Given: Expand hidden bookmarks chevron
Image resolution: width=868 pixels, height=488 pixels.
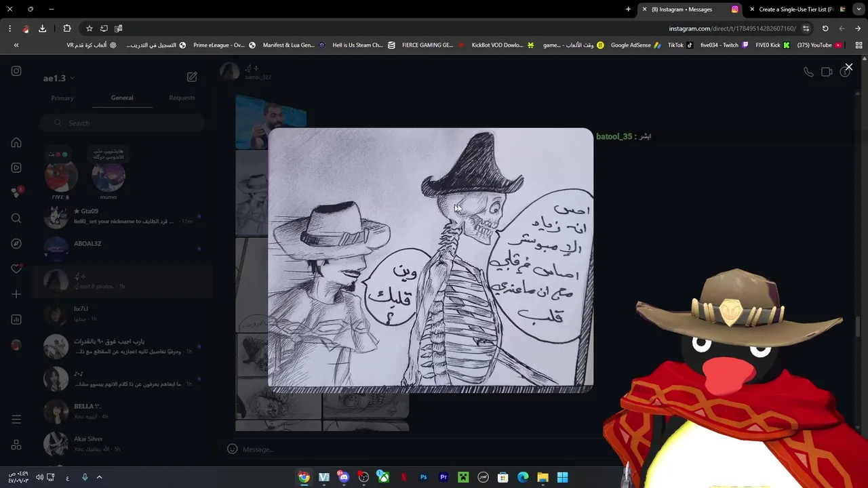Looking at the screenshot, I should pos(16,45).
